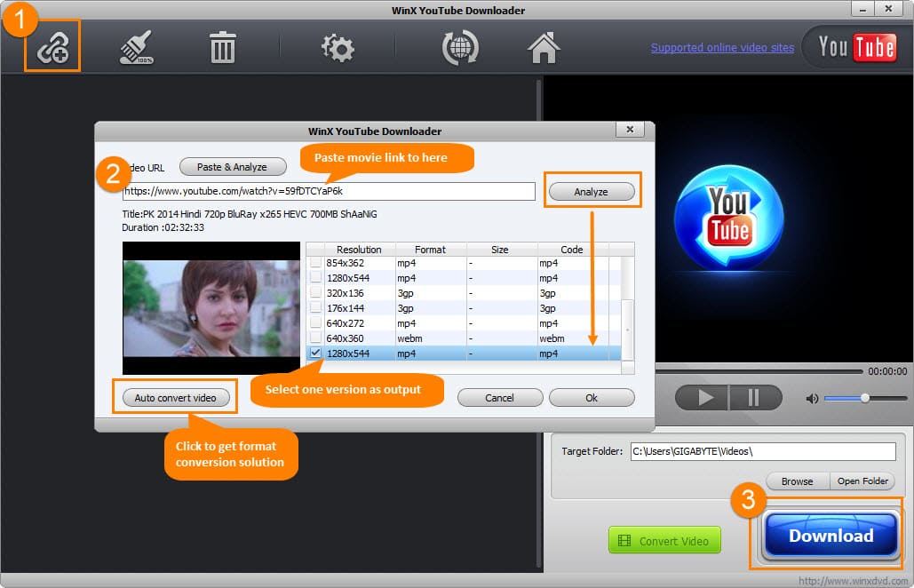
Task: Click the trash can delete icon
Action: (x=222, y=47)
